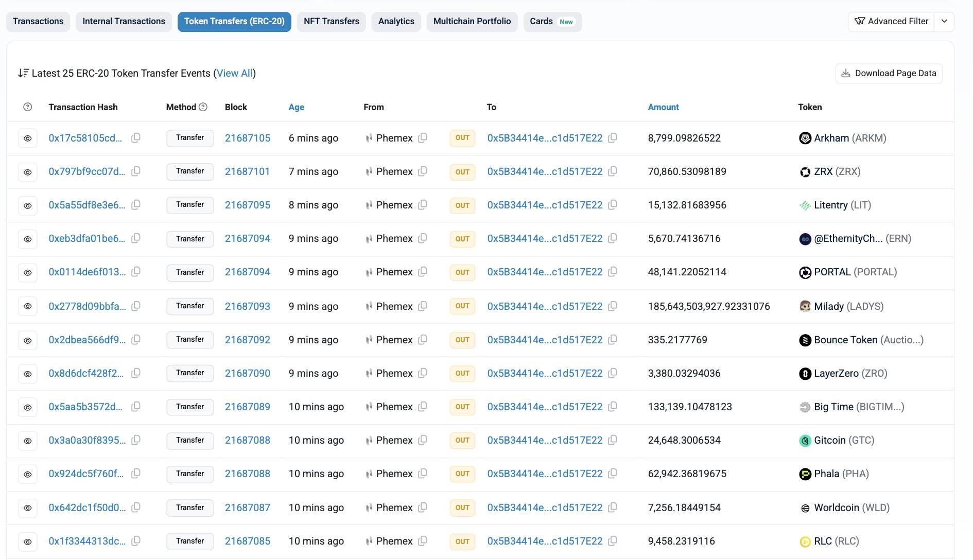Copy the transaction hash 0x17c58105cd...
973x560 pixels.
135,138
